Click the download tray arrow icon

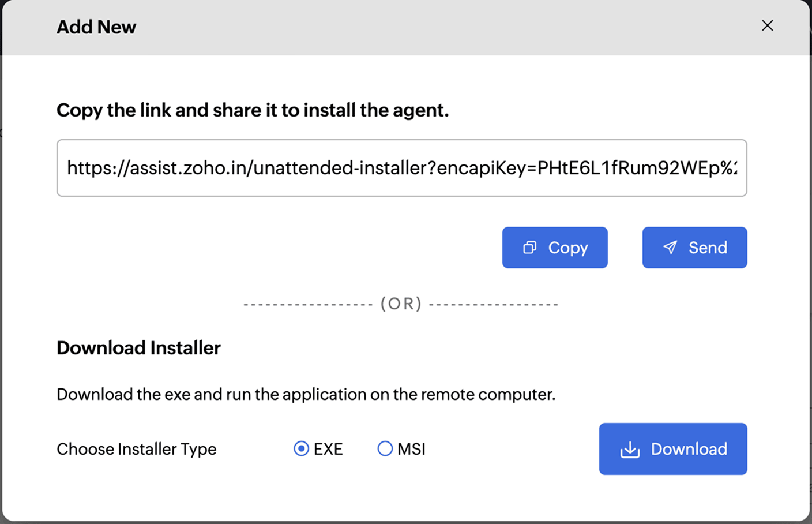click(x=630, y=450)
